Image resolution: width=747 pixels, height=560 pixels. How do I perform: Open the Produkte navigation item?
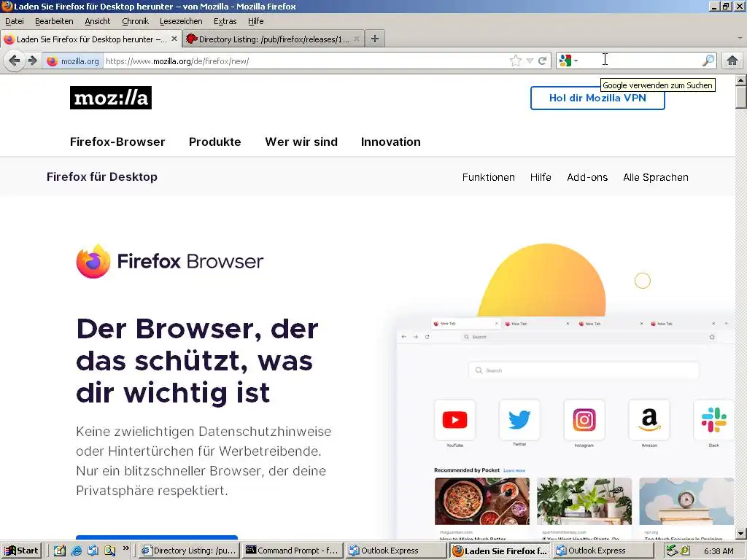pos(215,142)
